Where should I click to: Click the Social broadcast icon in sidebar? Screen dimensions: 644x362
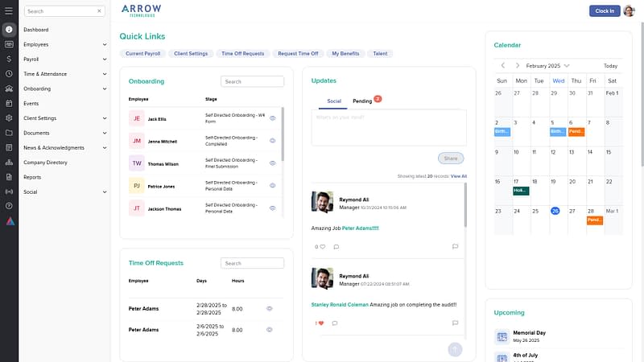9,191
